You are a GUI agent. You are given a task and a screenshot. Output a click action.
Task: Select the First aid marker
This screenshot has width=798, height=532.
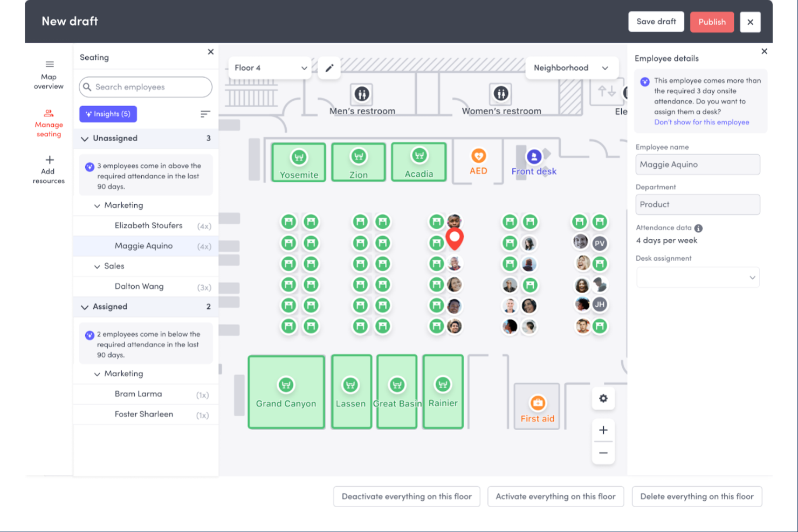pyautogui.click(x=536, y=404)
